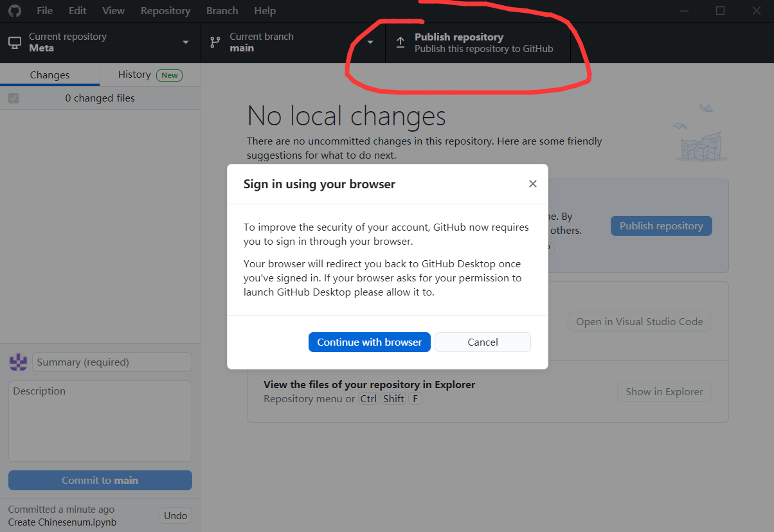Click Show in Explorer button
The image size is (774, 532).
click(665, 391)
